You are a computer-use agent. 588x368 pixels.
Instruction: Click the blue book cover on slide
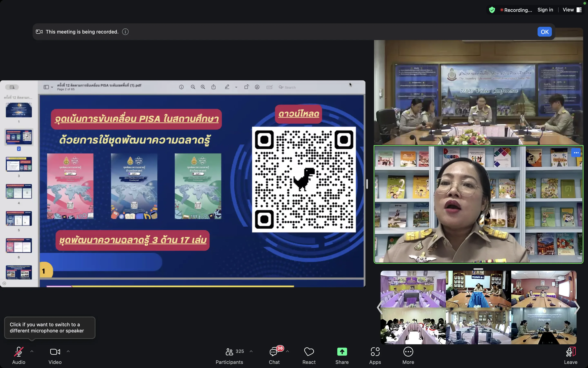pyautogui.click(x=134, y=186)
